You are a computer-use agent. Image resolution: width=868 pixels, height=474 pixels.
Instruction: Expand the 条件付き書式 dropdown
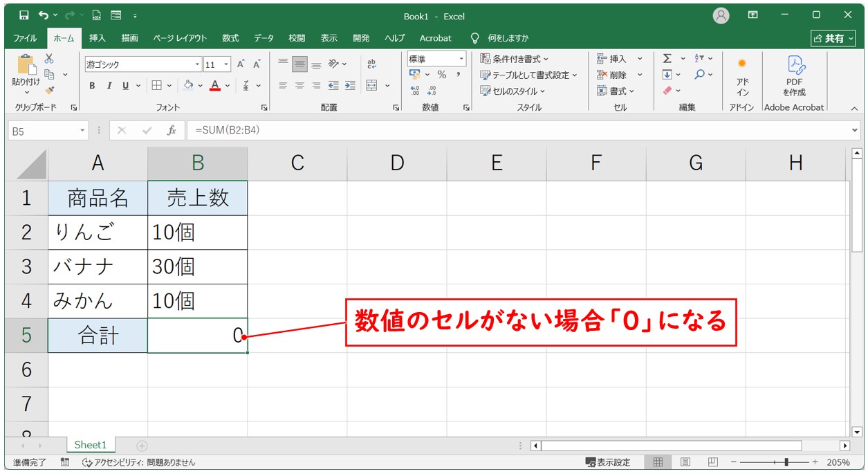pyautogui.click(x=515, y=59)
